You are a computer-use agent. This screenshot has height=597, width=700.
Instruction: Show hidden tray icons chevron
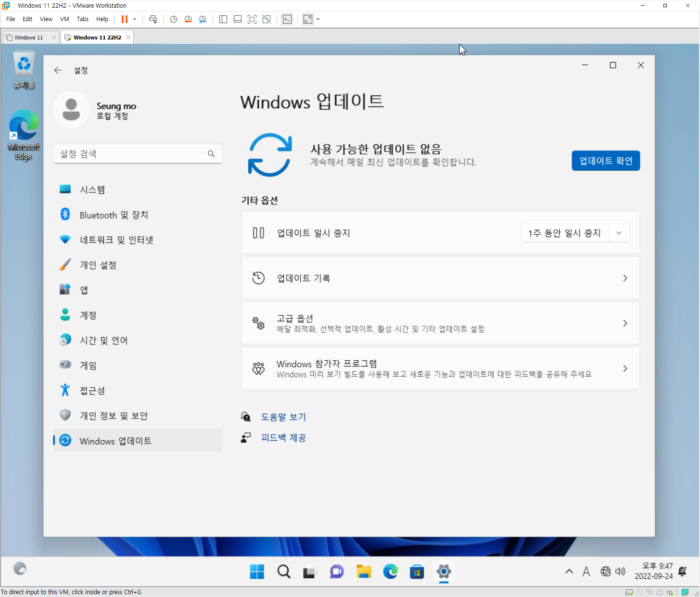pos(569,572)
